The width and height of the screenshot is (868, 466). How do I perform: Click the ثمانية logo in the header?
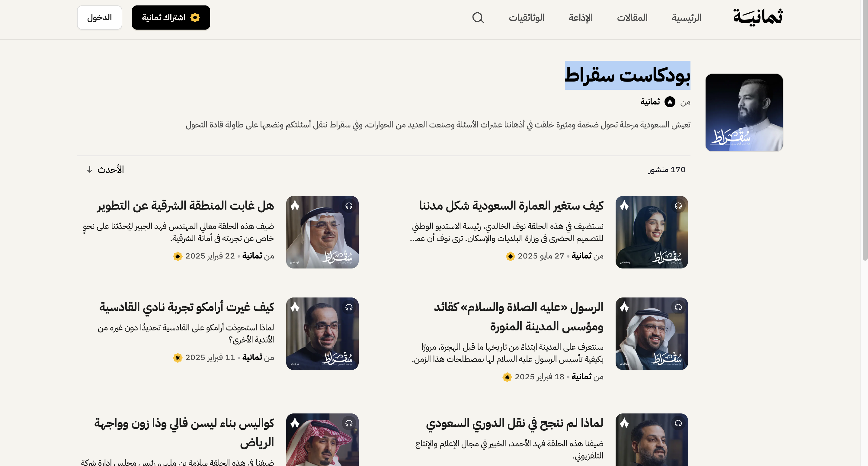click(758, 17)
